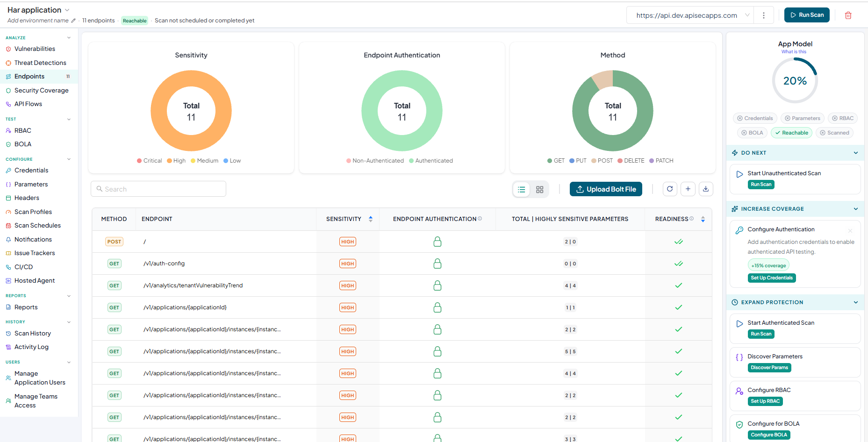Go to Scan Profiles in sidebar
The image size is (868, 442).
click(33, 212)
